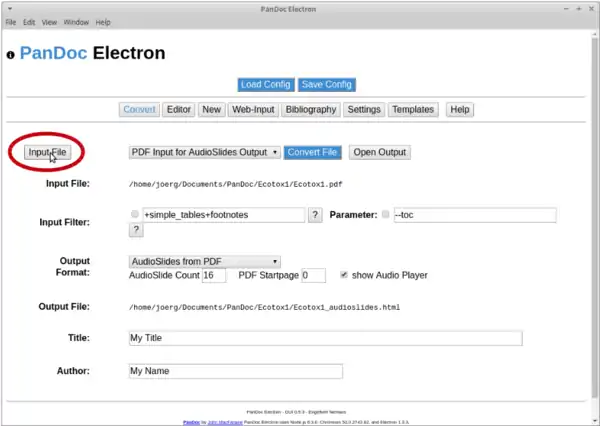The height and width of the screenshot is (426, 600).
Task: Click the question mark button below the Input Filter field
Action: click(137, 230)
